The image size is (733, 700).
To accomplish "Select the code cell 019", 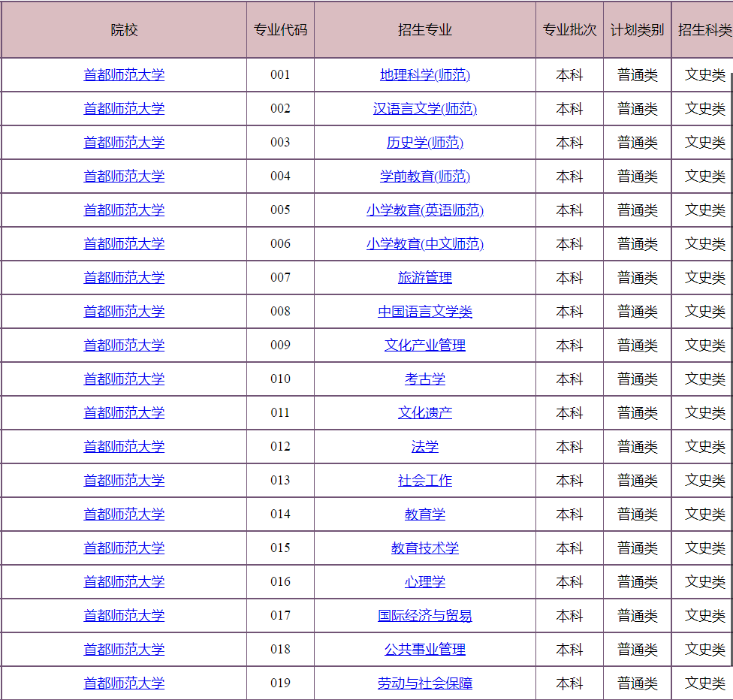I will pos(280,683).
